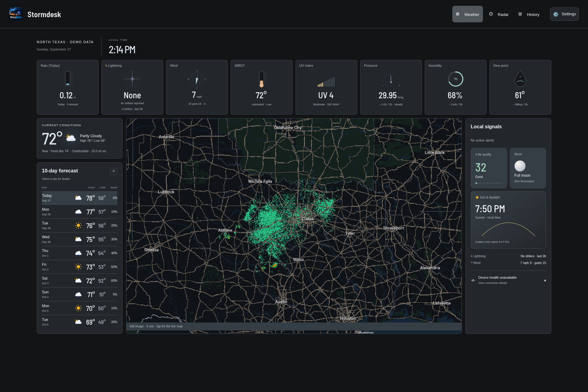Toggle the °F temperature unit button
The height and width of the screenshot is (392, 588).
pos(114,171)
